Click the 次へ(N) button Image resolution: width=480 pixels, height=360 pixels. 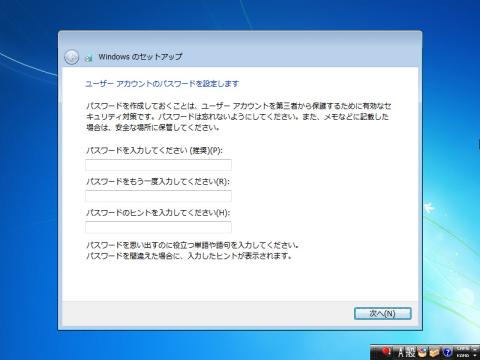coord(383,313)
